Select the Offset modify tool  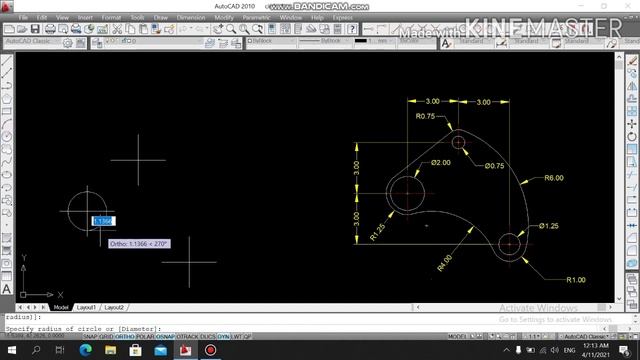tap(632, 99)
